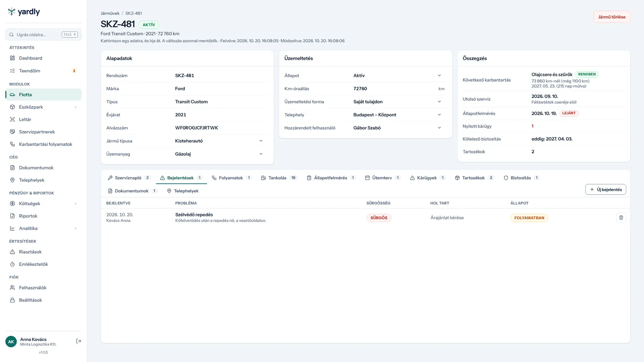
Task: Click Új bejelentés button
Action: (605, 189)
